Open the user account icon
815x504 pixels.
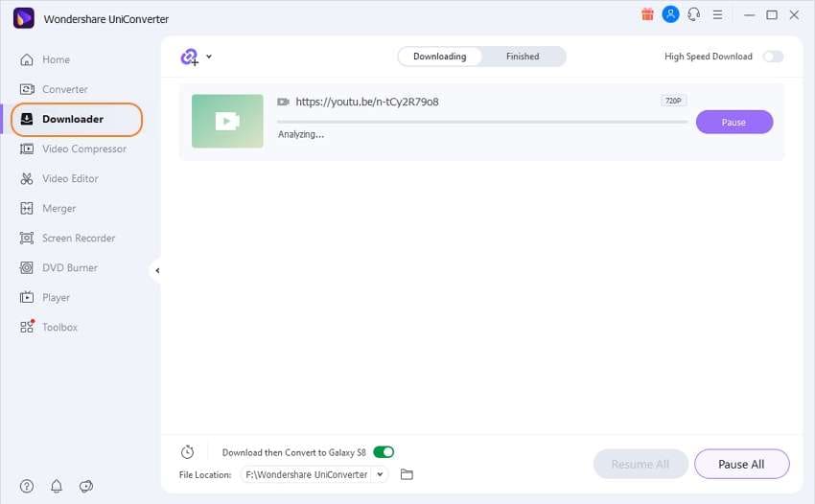pyautogui.click(x=670, y=14)
